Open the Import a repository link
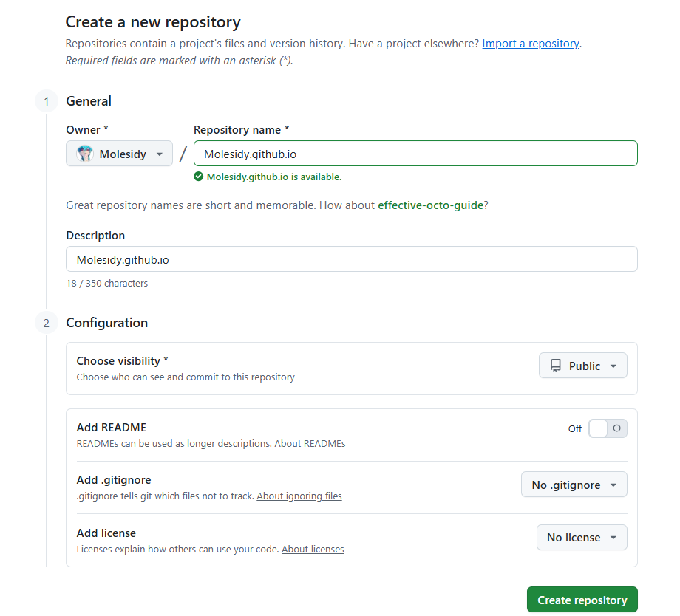This screenshot has width=680, height=616. (x=530, y=44)
